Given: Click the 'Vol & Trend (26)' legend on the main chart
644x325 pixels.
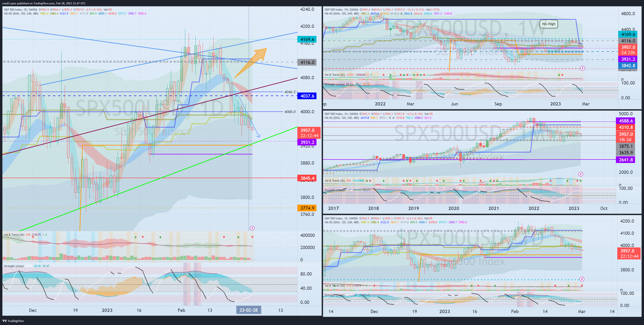Looking at the screenshot, I should (14, 235).
